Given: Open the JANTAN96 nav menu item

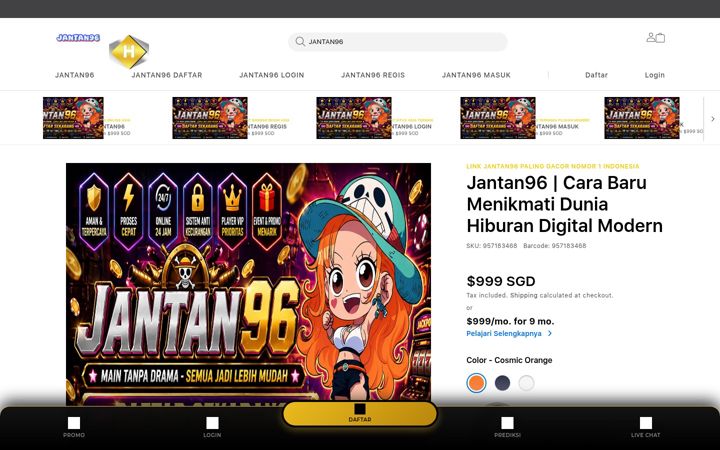Looking at the screenshot, I should pos(74,75).
